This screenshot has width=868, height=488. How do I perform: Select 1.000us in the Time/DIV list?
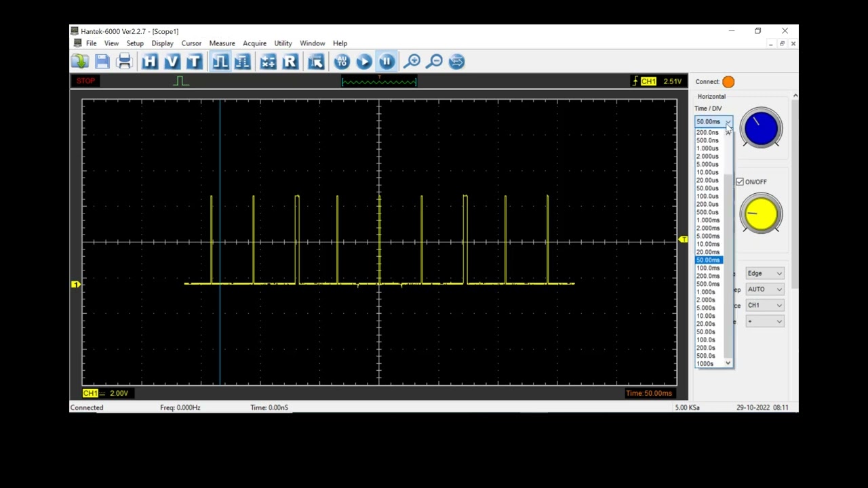click(x=709, y=148)
